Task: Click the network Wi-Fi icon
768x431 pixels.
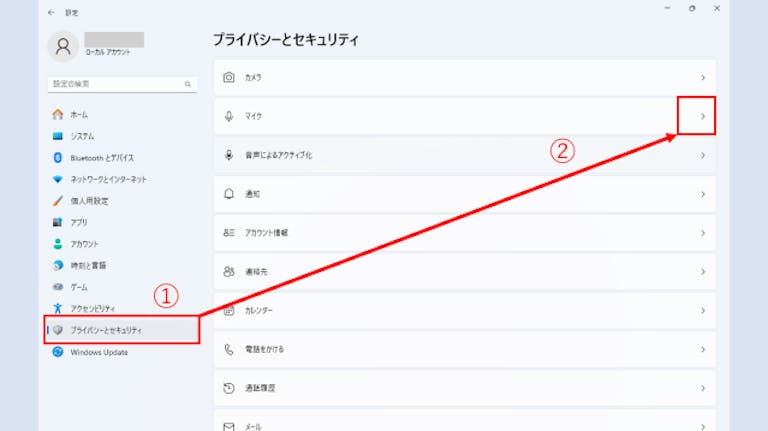Action: (58, 179)
